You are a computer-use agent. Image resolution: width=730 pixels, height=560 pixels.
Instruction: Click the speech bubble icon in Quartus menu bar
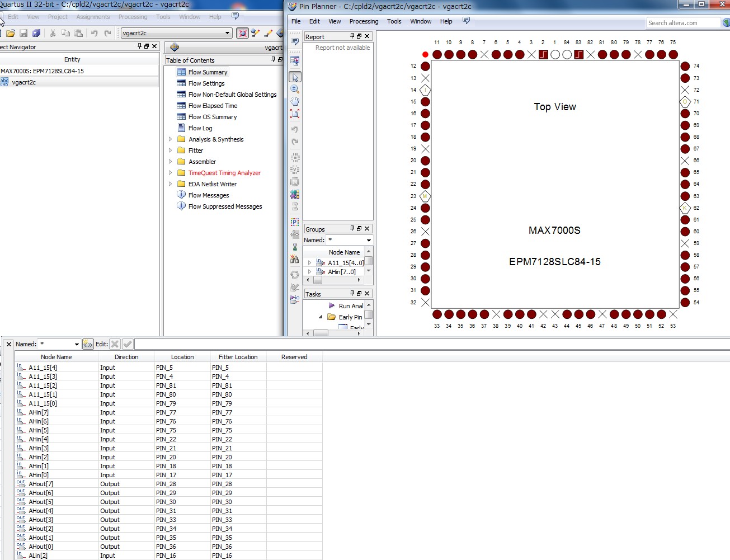(235, 16)
